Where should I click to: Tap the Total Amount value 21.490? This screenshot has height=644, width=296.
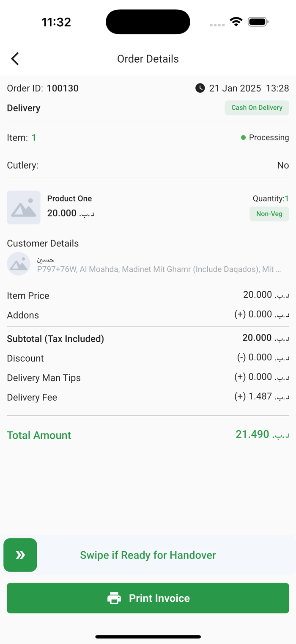[x=263, y=434]
